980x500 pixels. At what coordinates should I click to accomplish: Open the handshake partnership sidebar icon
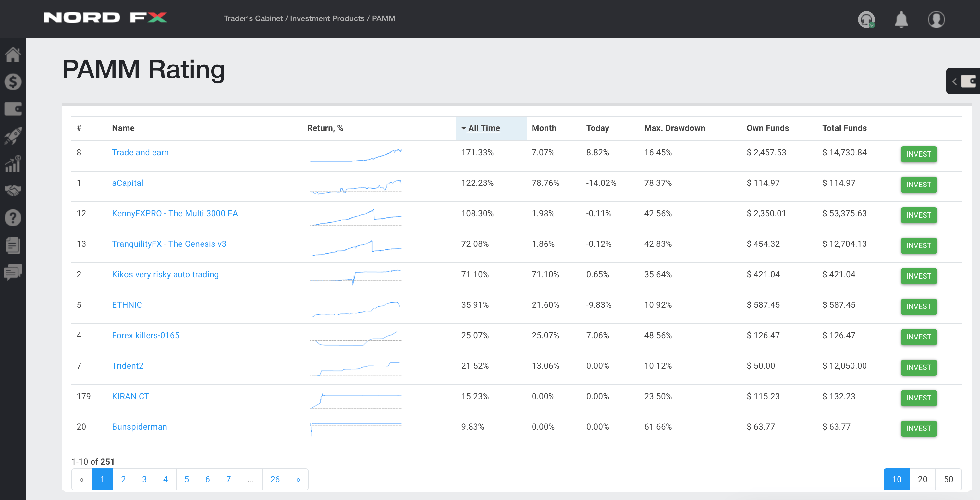13,190
